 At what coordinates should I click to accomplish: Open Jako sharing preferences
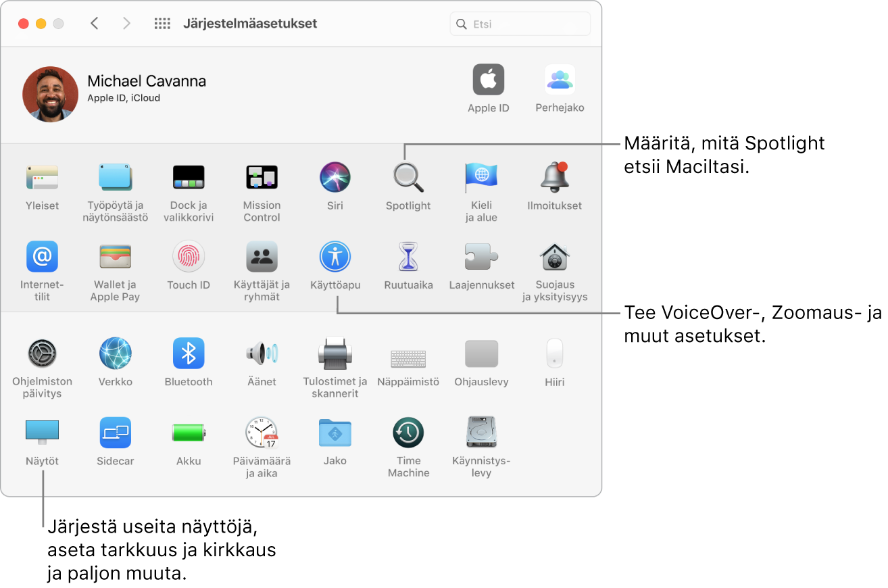tap(335, 433)
